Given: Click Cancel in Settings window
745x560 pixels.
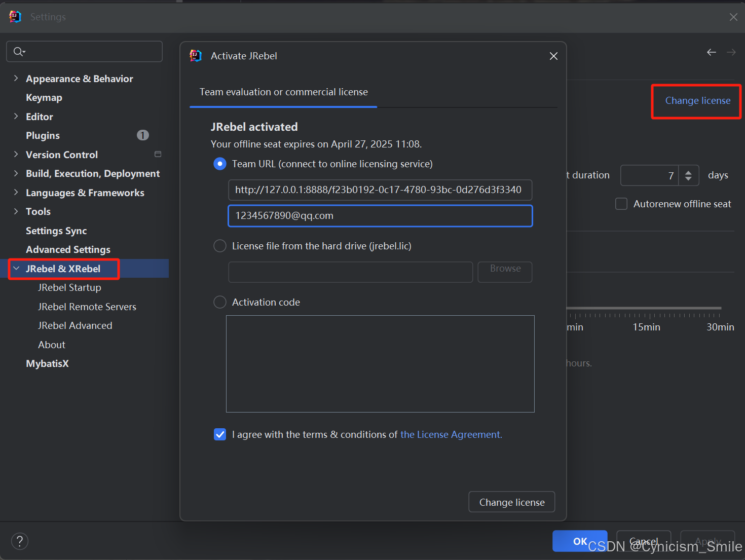Looking at the screenshot, I should (x=644, y=541).
